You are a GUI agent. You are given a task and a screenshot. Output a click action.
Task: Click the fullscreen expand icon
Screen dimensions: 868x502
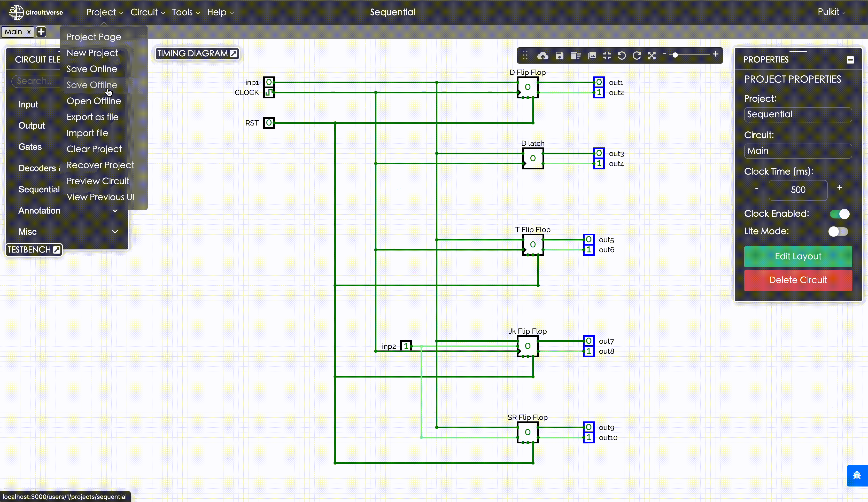point(652,56)
